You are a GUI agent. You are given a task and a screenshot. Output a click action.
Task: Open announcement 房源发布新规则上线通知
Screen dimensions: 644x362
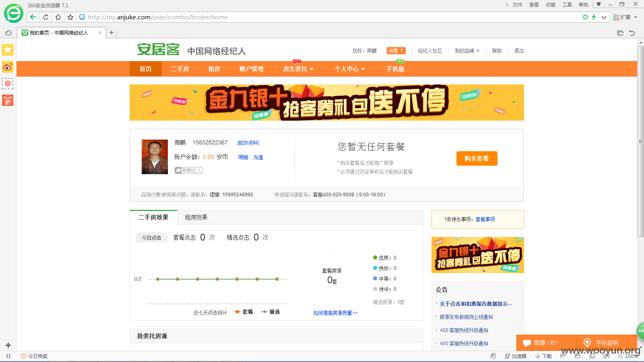pyautogui.click(x=466, y=317)
